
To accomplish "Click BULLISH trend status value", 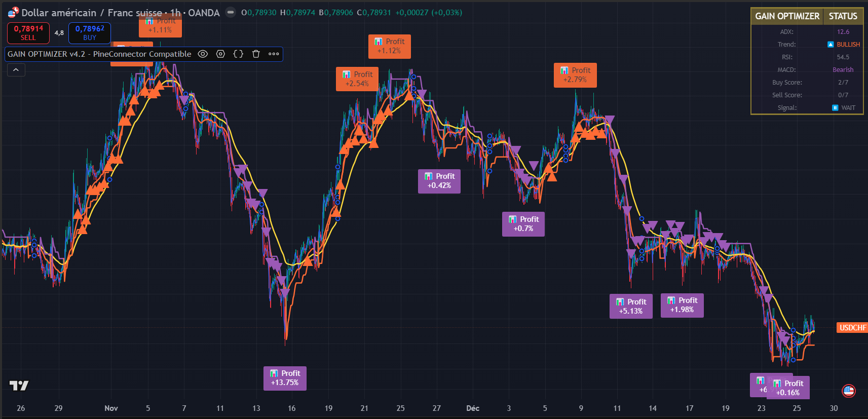I will (848, 45).
